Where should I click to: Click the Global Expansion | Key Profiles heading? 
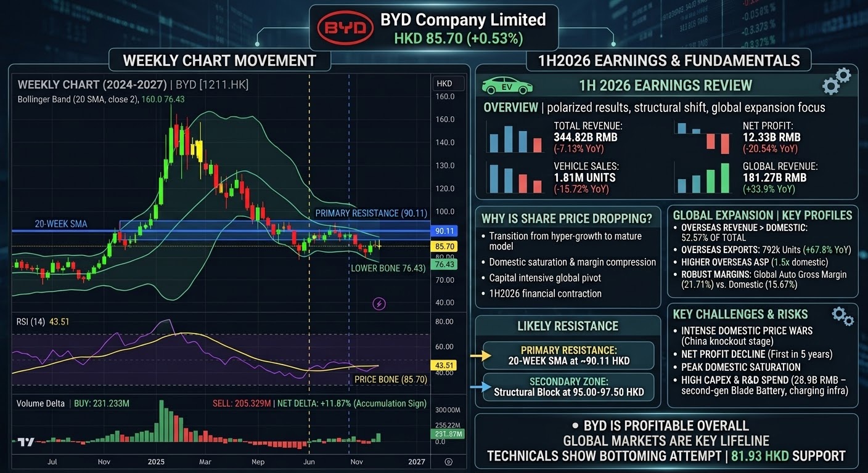pyautogui.click(x=762, y=215)
